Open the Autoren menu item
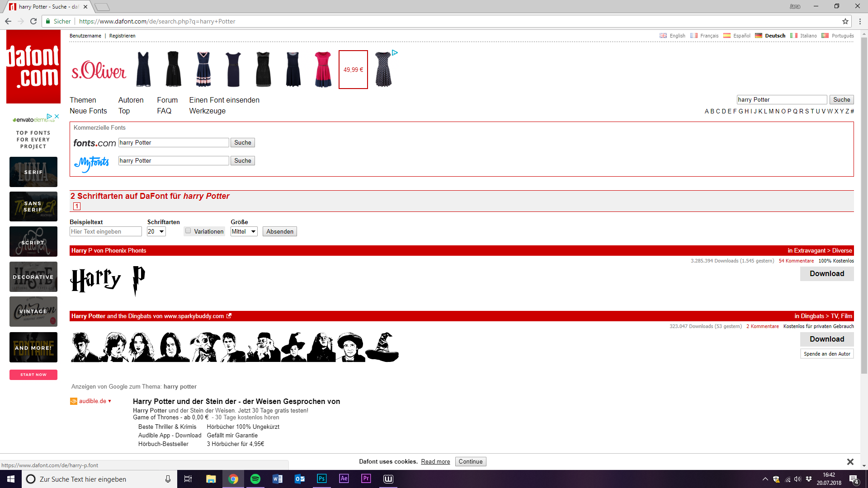 pos(131,100)
